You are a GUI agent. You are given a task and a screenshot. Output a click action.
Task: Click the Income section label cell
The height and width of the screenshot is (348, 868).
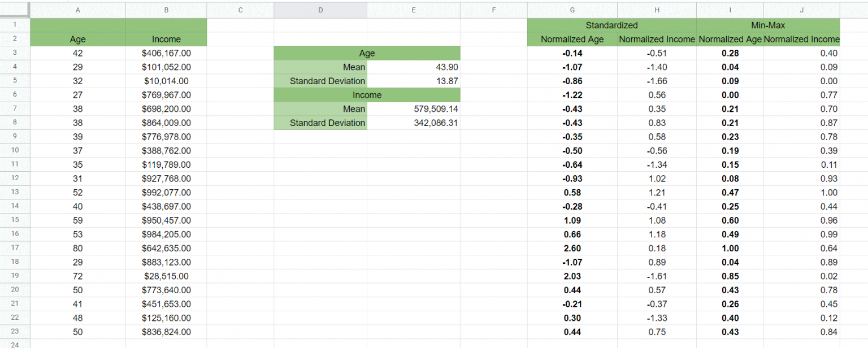click(367, 95)
